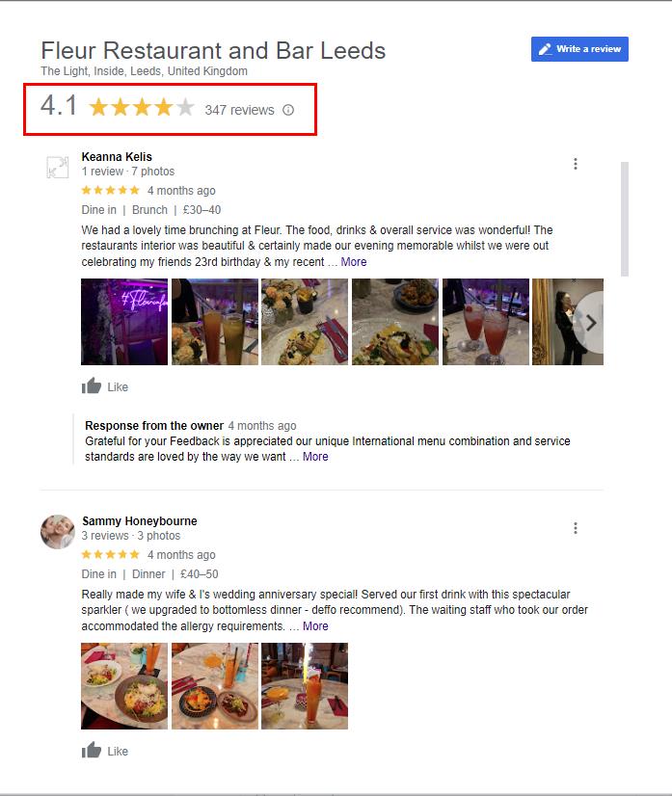Open Sammy's sparkler drink photo
The image size is (672, 796).
(x=305, y=686)
